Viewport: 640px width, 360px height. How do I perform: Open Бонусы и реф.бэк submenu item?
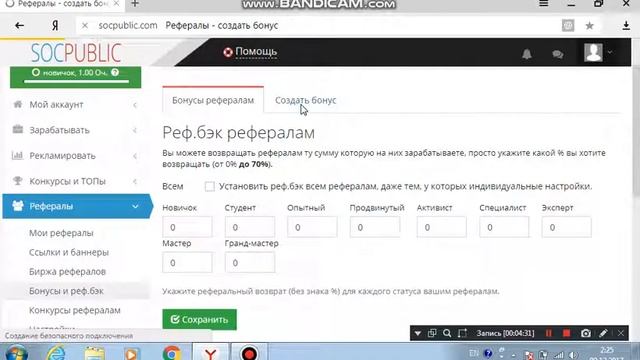point(66,291)
